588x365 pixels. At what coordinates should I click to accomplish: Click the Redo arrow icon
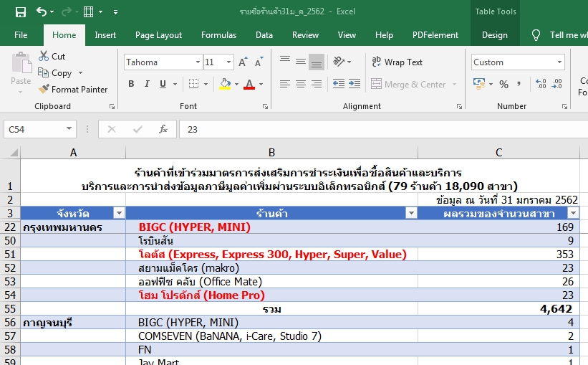67,12
